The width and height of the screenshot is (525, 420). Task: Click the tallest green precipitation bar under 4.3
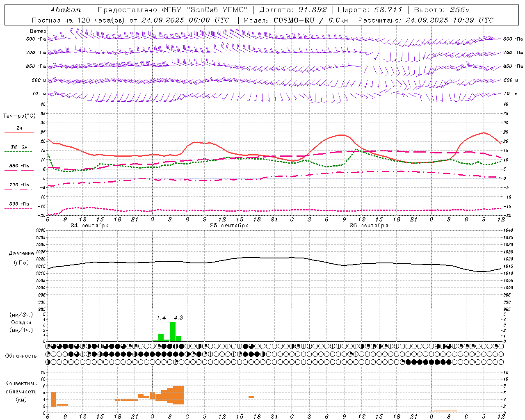[173, 331]
